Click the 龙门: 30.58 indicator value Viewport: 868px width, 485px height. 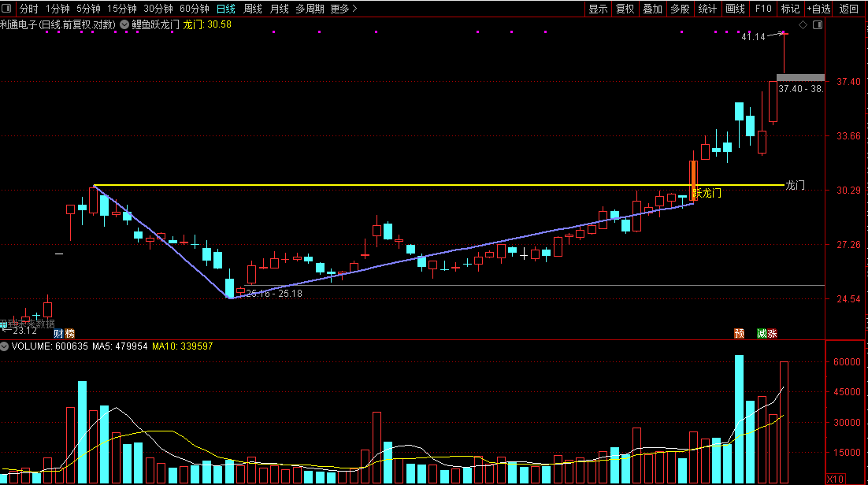coord(207,24)
